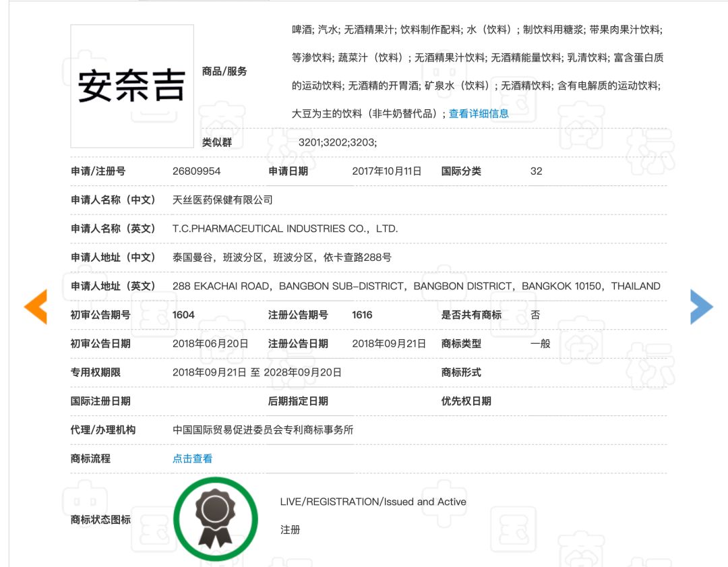Select preliminary announcement date 2018年06月20日
Image resolution: width=728 pixels, height=567 pixels.
coord(210,344)
